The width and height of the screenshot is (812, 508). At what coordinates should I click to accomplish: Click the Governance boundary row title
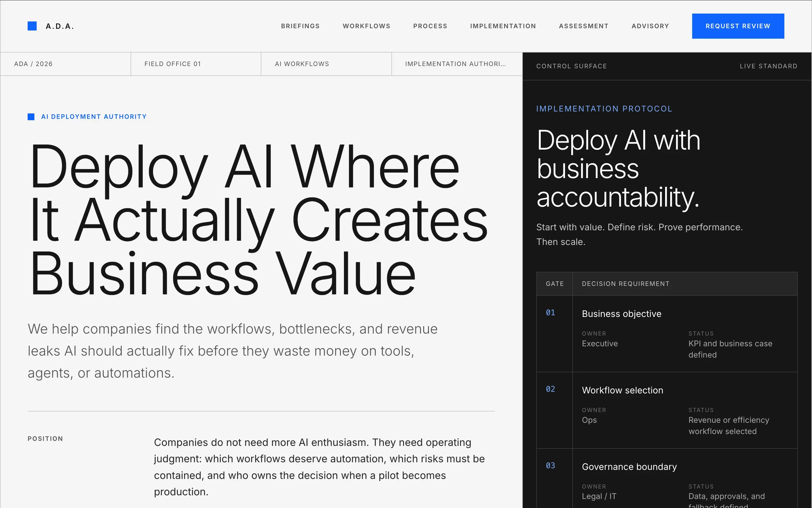(629, 467)
